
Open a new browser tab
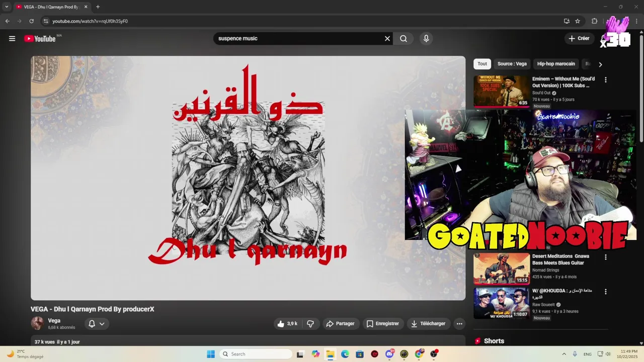tap(98, 7)
